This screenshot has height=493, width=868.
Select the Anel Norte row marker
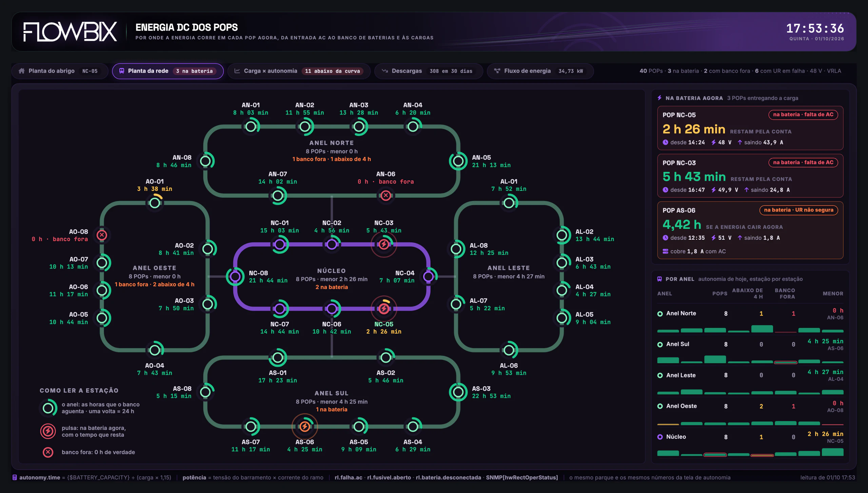pos(660,314)
